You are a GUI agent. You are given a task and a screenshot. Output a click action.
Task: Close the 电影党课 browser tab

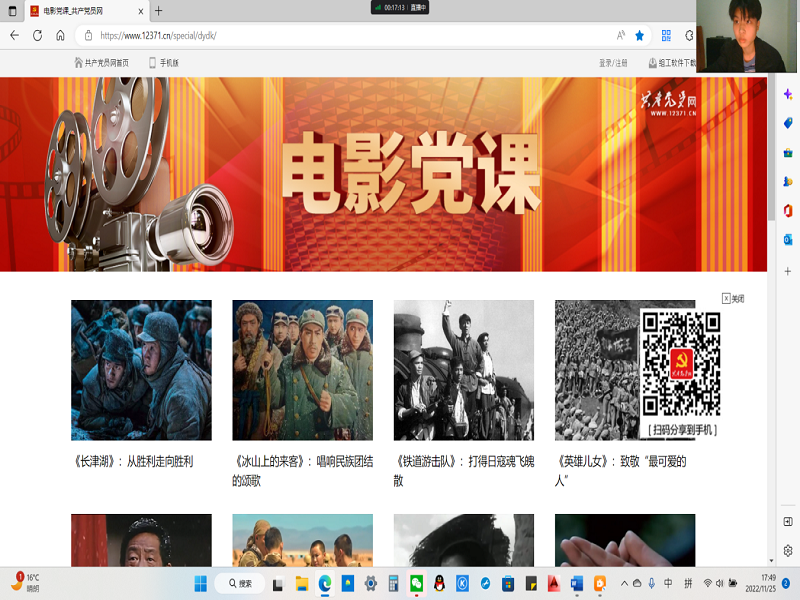[140, 11]
